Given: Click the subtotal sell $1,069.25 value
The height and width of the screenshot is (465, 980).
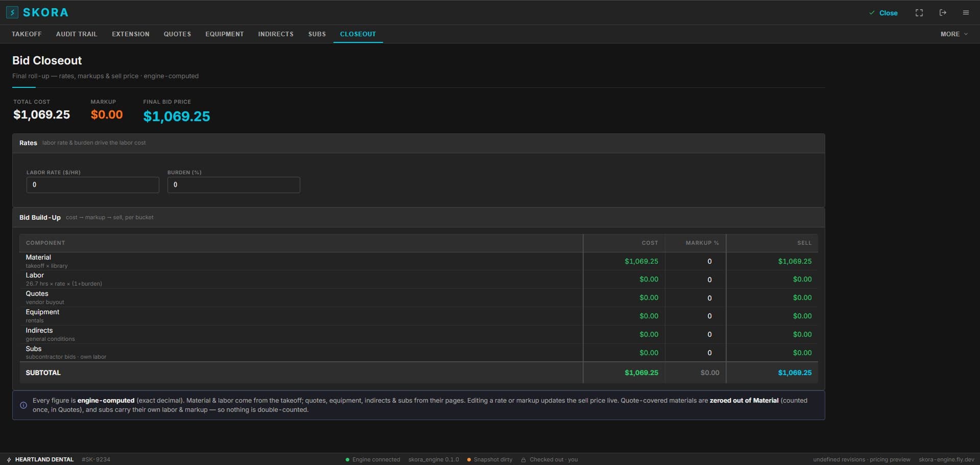Looking at the screenshot, I should (x=795, y=373).
